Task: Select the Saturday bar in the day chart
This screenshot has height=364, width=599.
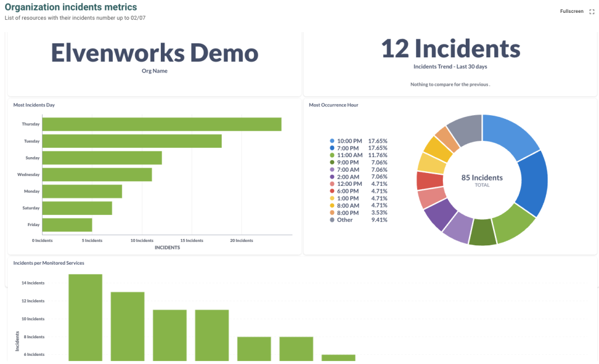Action: tap(77, 209)
